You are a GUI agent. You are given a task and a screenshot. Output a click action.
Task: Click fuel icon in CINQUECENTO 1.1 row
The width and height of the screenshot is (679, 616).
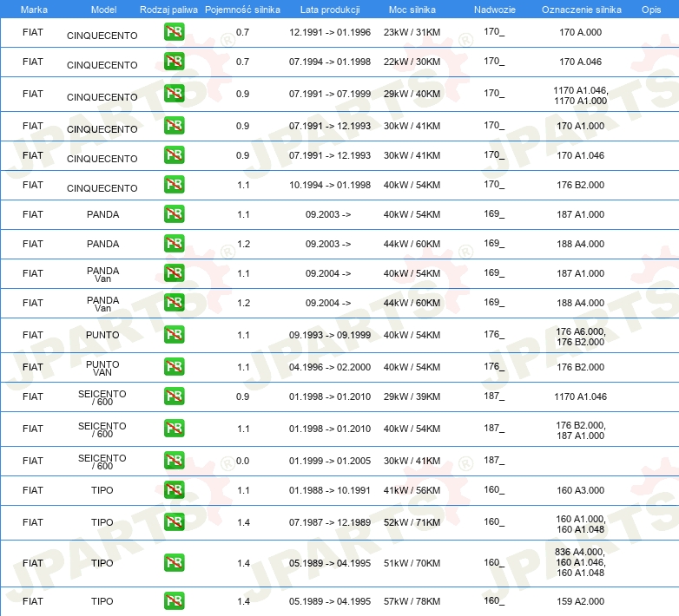[174, 184]
